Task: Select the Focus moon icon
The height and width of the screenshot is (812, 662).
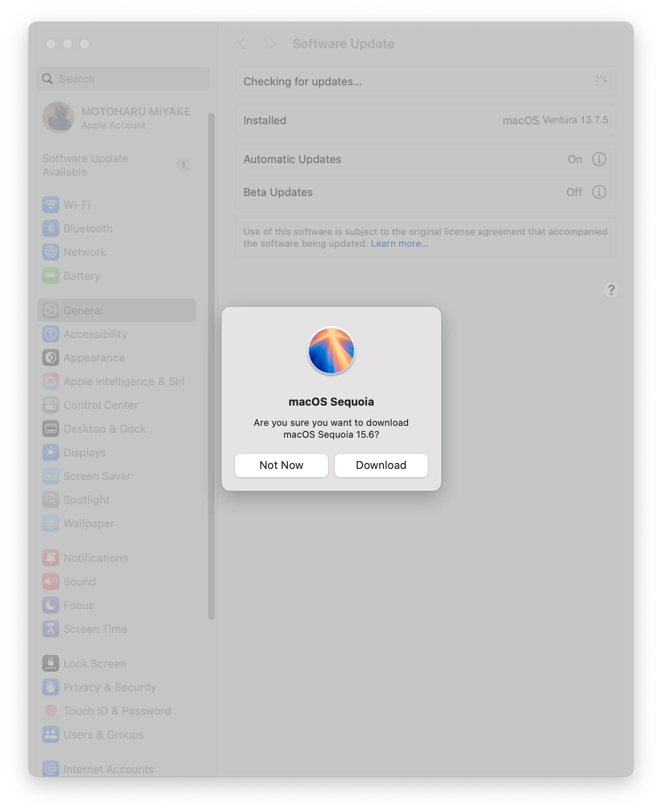Action: pyautogui.click(x=51, y=605)
